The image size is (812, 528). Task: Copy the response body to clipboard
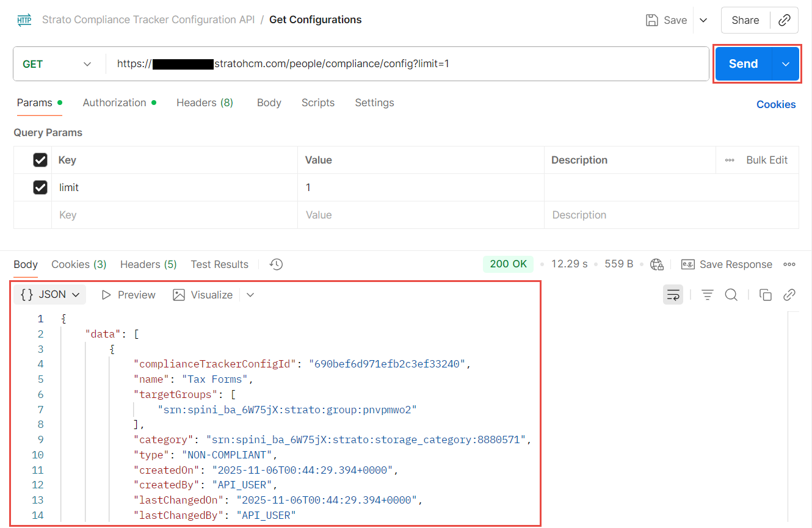coord(765,295)
